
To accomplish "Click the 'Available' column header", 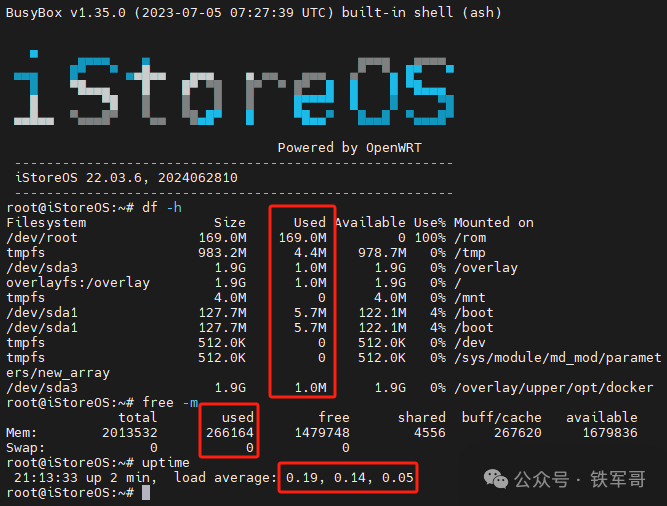I will point(370,222).
